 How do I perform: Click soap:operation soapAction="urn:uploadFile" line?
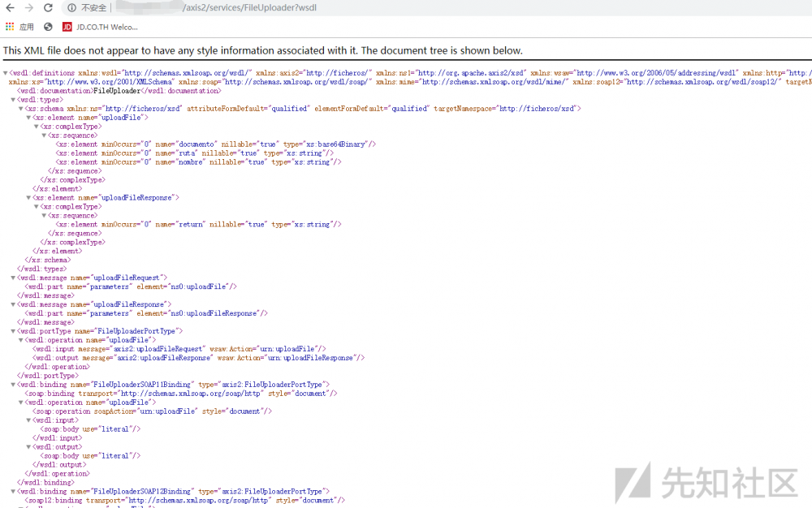tap(153, 411)
